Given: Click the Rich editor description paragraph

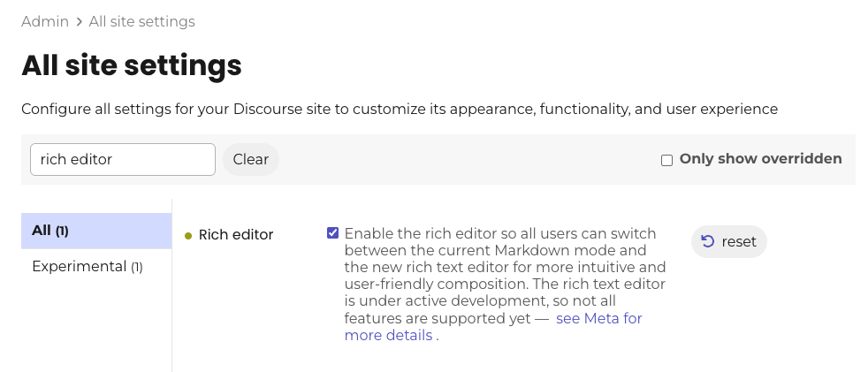Looking at the screenshot, I should [x=505, y=284].
